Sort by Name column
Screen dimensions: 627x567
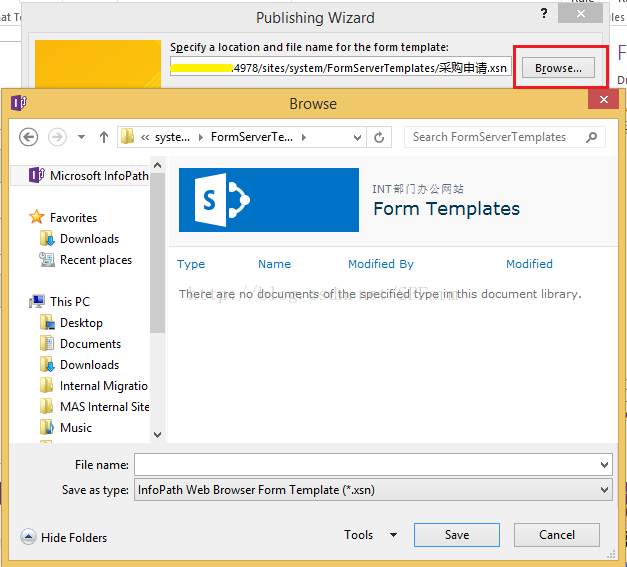tap(274, 264)
